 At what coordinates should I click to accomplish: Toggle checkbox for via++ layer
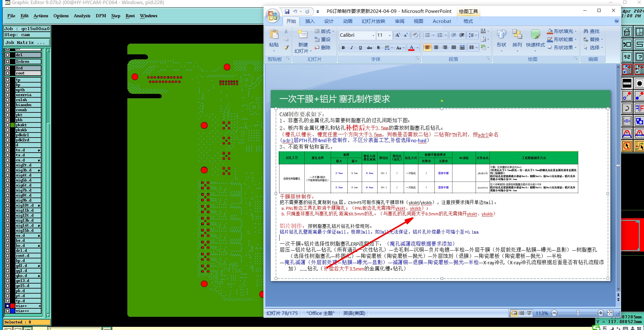pos(8,306)
